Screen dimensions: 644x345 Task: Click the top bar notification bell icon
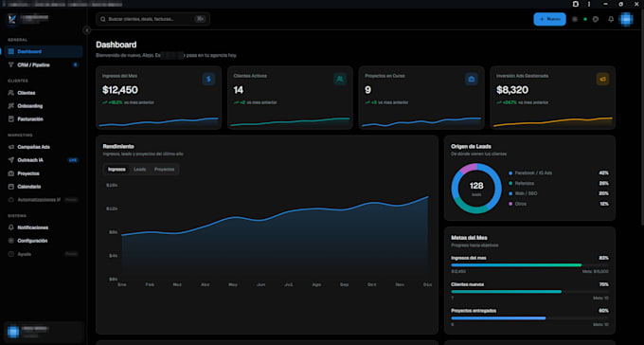(x=611, y=19)
